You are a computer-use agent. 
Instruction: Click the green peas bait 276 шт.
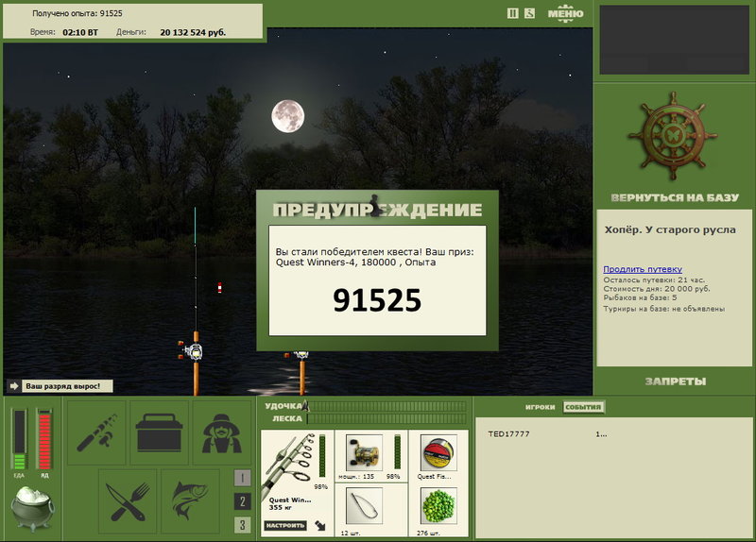pos(438,506)
